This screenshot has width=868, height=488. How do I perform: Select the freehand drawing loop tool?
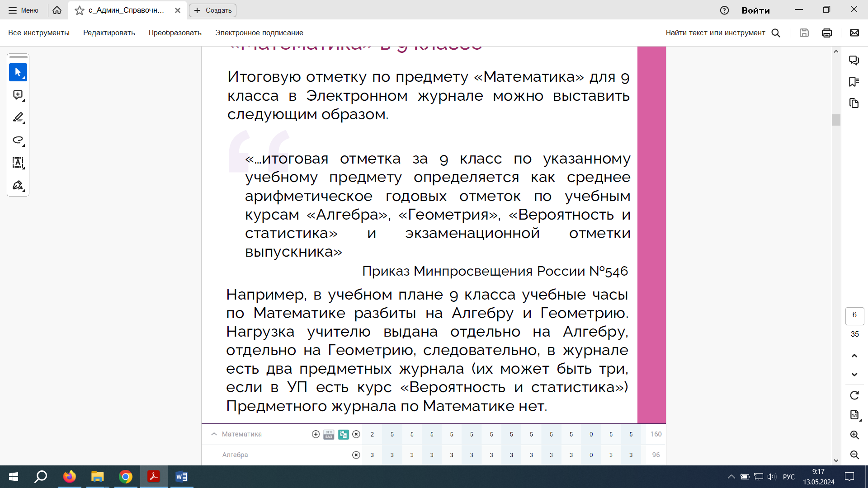(x=18, y=140)
